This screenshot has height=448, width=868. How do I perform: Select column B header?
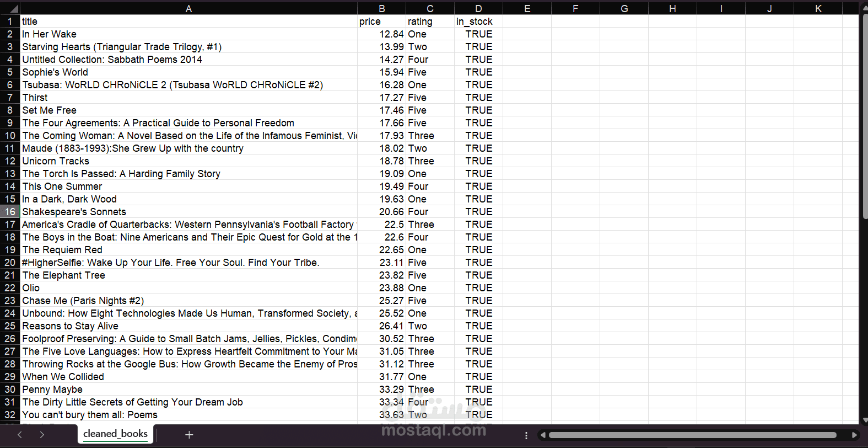(x=381, y=8)
